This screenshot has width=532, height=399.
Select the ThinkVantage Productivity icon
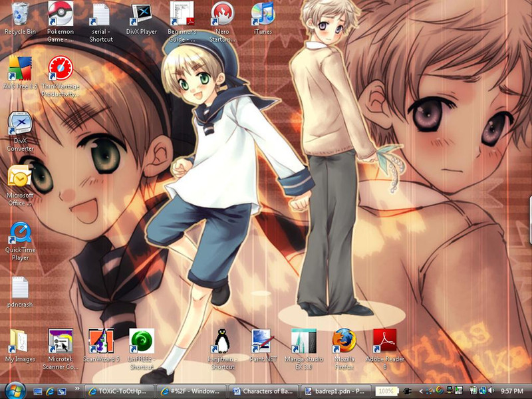(60, 68)
